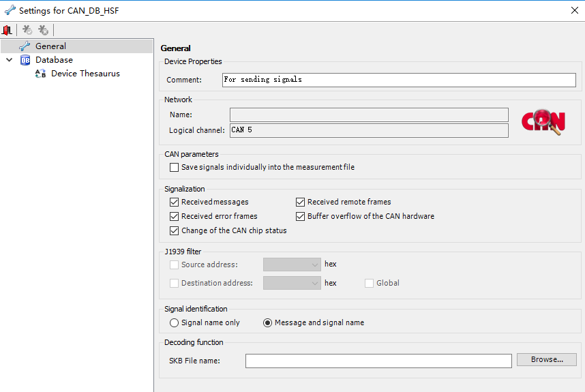The image size is (585, 392).
Task: Select General in the settings tree
Action: click(50, 46)
